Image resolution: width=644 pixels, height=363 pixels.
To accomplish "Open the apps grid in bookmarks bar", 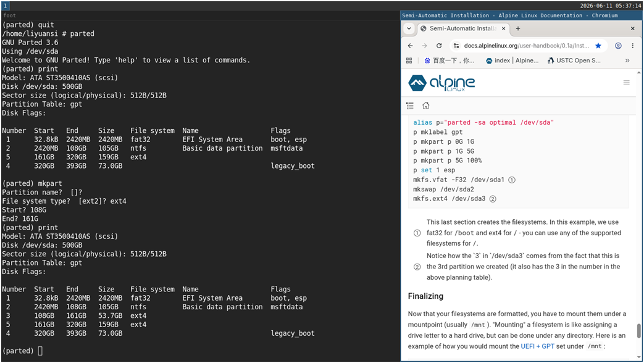I will point(409,60).
